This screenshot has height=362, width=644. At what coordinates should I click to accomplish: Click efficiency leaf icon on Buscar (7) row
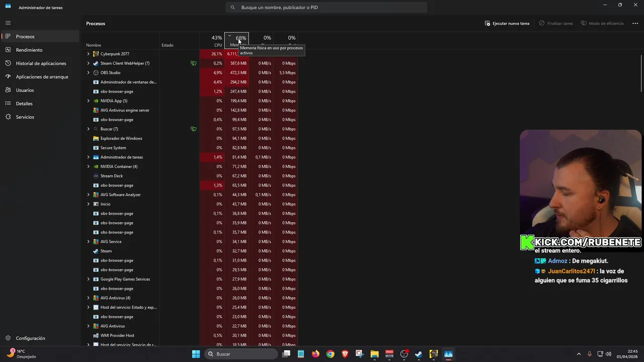tap(193, 129)
